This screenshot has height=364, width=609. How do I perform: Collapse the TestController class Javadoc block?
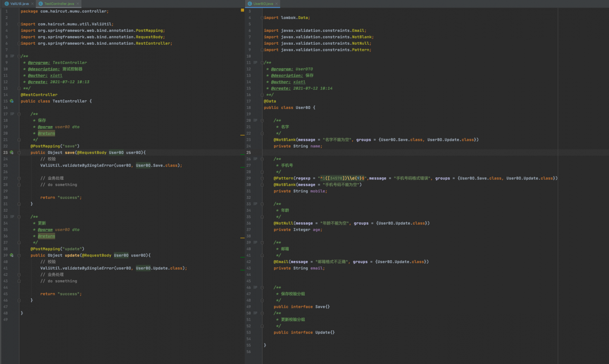[19, 56]
